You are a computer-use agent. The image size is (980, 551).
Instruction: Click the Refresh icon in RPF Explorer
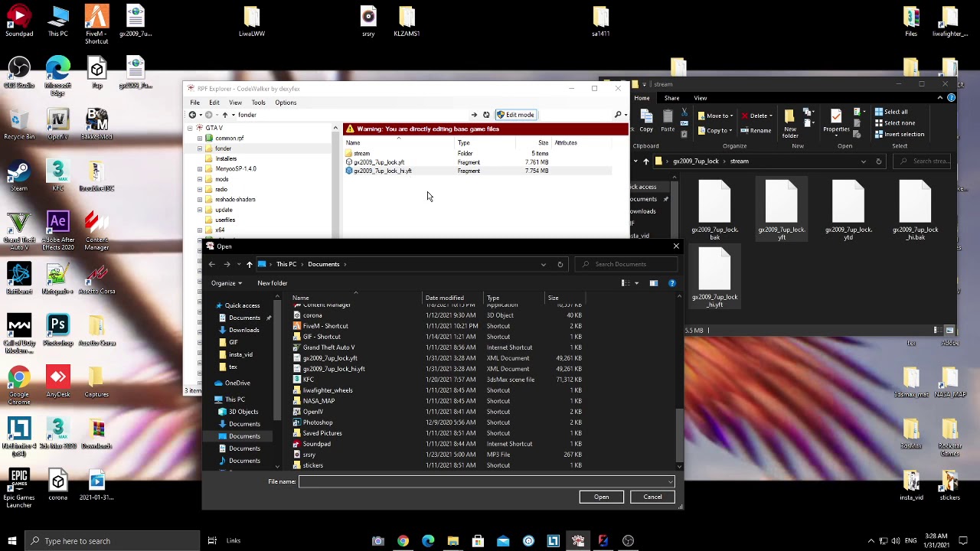tap(486, 115)
